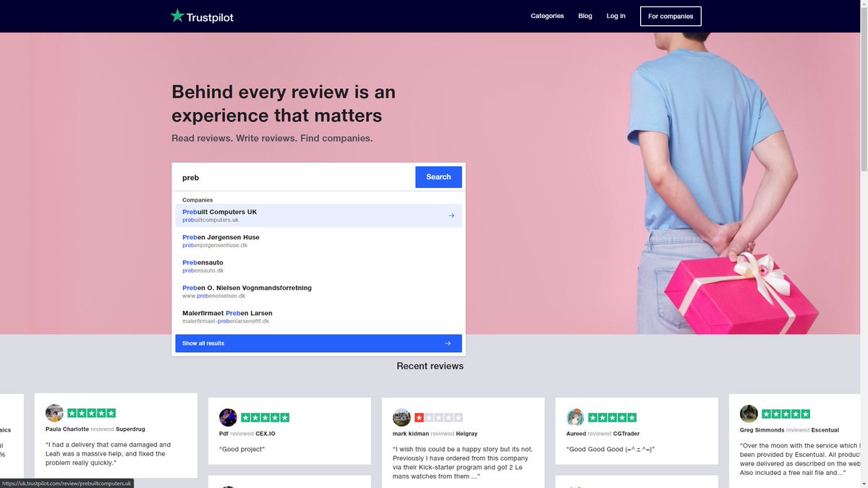Screen dimensions: 868x488
Task: Click Show all results button
Action: (x=318, y=343)
